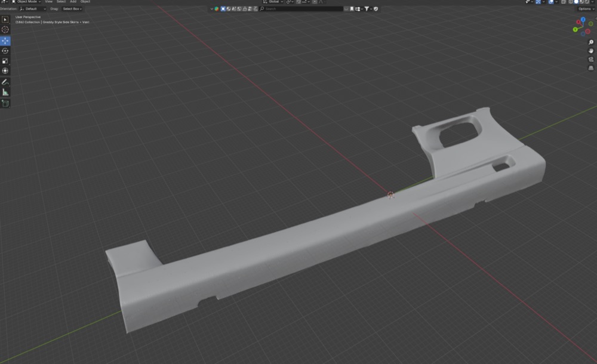Click the faded negative Y axis gizmo ball
Image resolution: width=597 pixels, height=364 pixels.
[590, 24]
